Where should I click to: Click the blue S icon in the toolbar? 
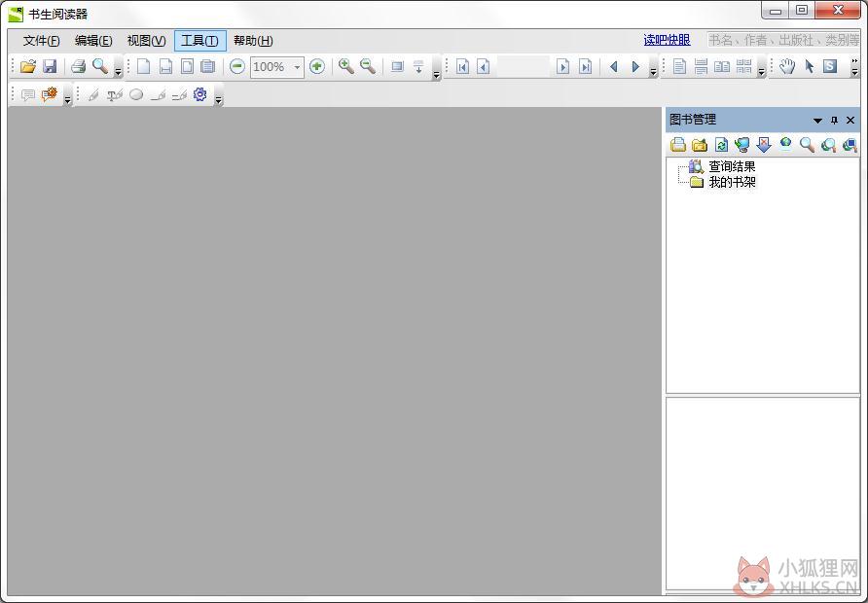[x=830, y=66]
